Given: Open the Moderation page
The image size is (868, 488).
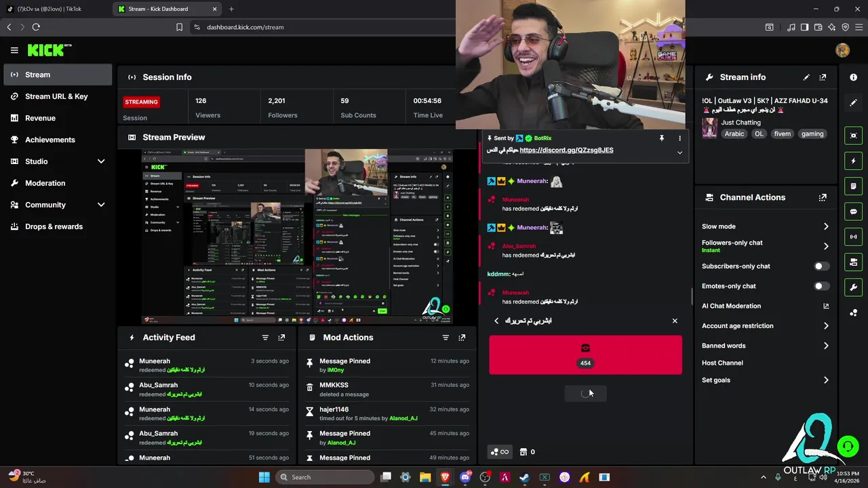Looking at the screenshot, I should [58, 183].
